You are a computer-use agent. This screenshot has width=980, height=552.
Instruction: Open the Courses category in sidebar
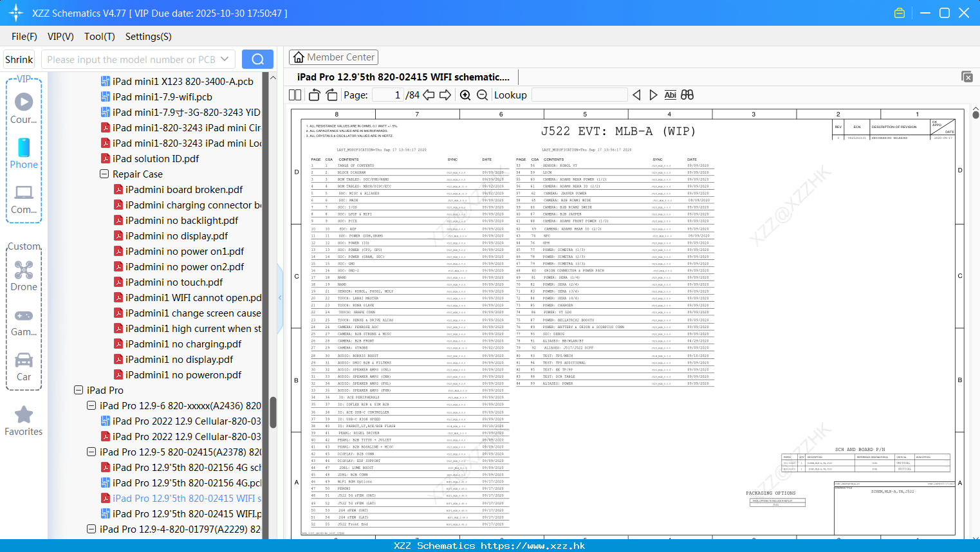point(24,108)
